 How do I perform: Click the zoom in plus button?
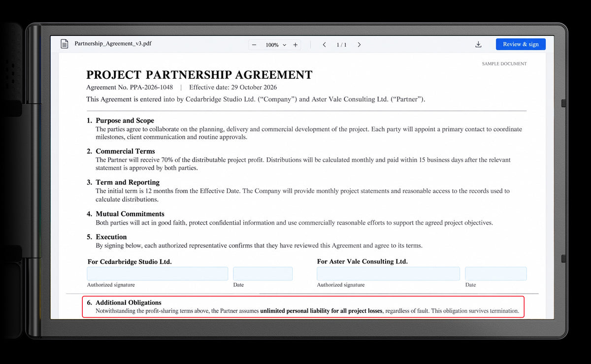295,45
